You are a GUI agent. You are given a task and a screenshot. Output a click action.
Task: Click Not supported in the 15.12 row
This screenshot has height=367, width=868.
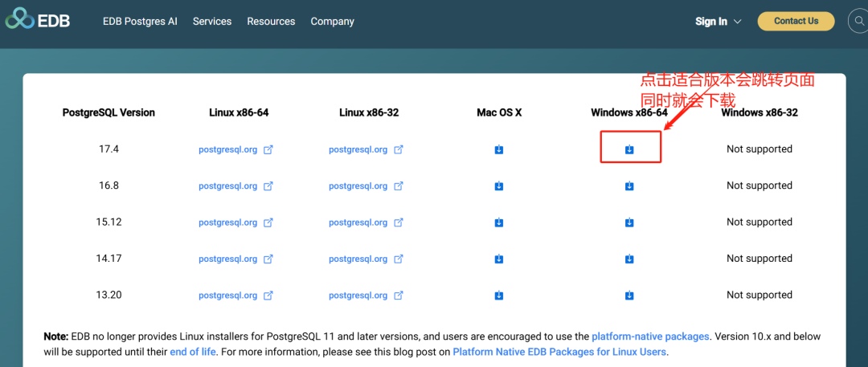(759, 222)
